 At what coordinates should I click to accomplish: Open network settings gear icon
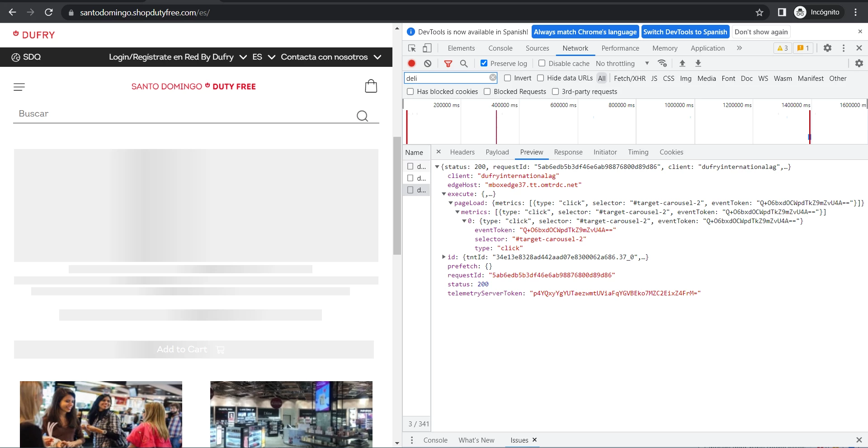[859, 63]
